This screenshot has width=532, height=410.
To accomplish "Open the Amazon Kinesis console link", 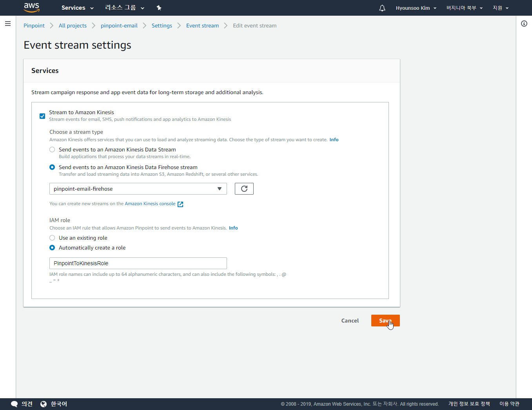I will (150, 204).
